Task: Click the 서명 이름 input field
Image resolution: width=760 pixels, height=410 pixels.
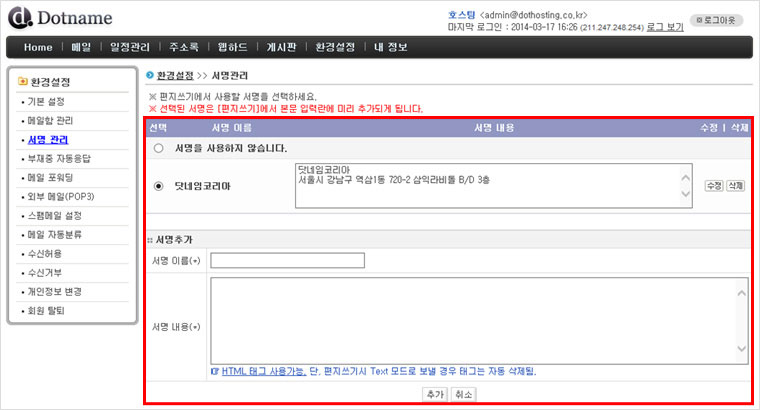Action: pyautogui.click(x=287, y=261)
